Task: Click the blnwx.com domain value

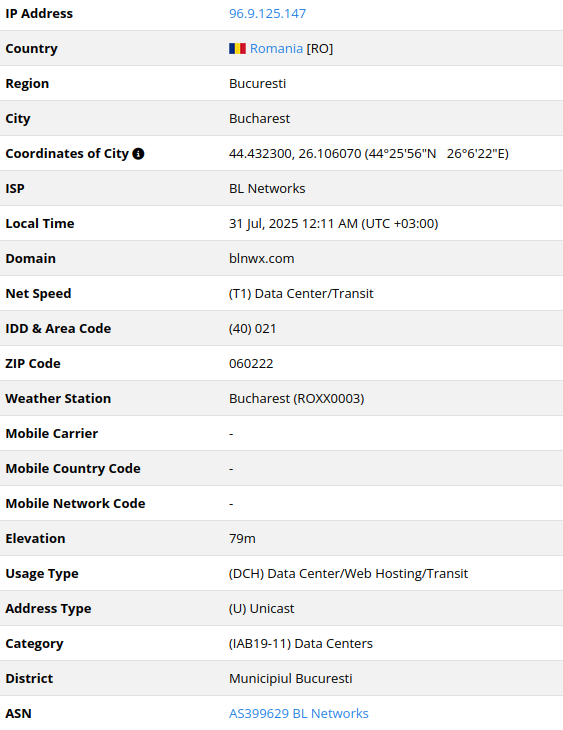Action: click(x=262, y=258)
